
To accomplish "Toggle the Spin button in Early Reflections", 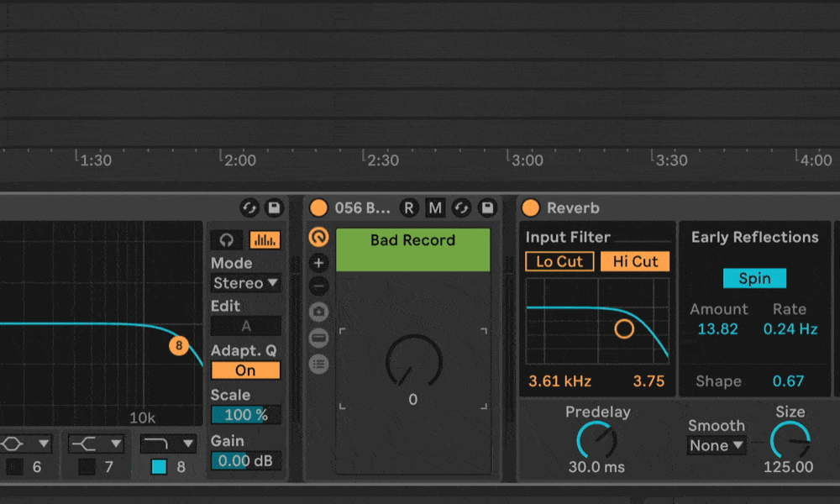I will coord(754,279).
